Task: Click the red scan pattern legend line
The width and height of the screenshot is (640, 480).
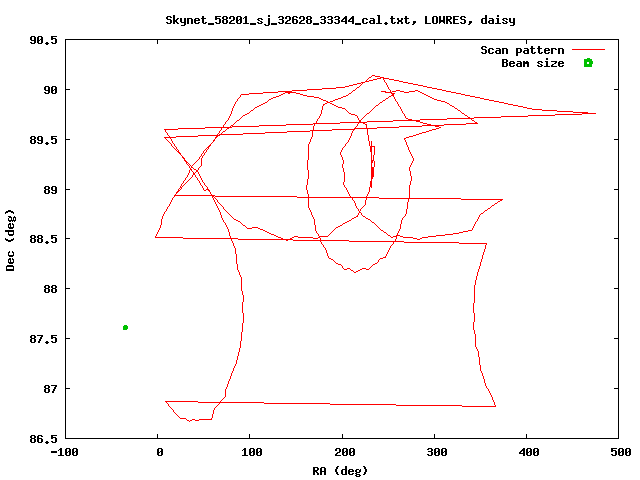Action: tap(588, 49)
